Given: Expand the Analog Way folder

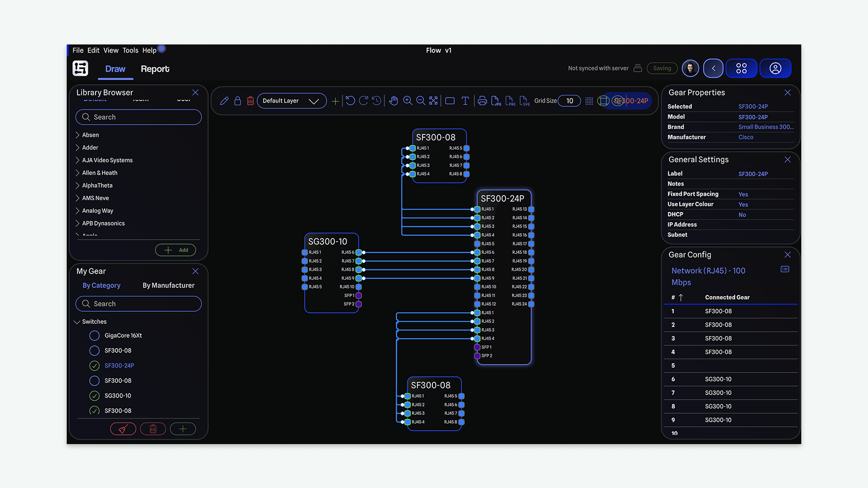Looking at the screenshot, I should [78, 211].
